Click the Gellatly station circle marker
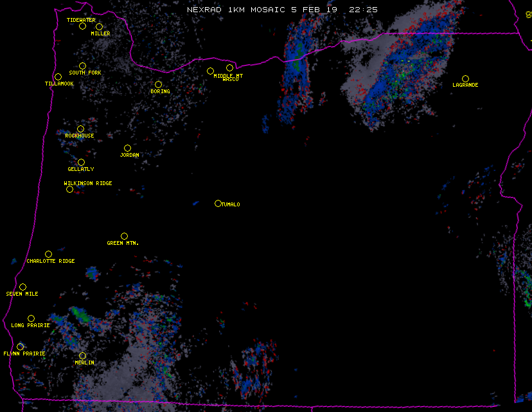 (81, 163)
